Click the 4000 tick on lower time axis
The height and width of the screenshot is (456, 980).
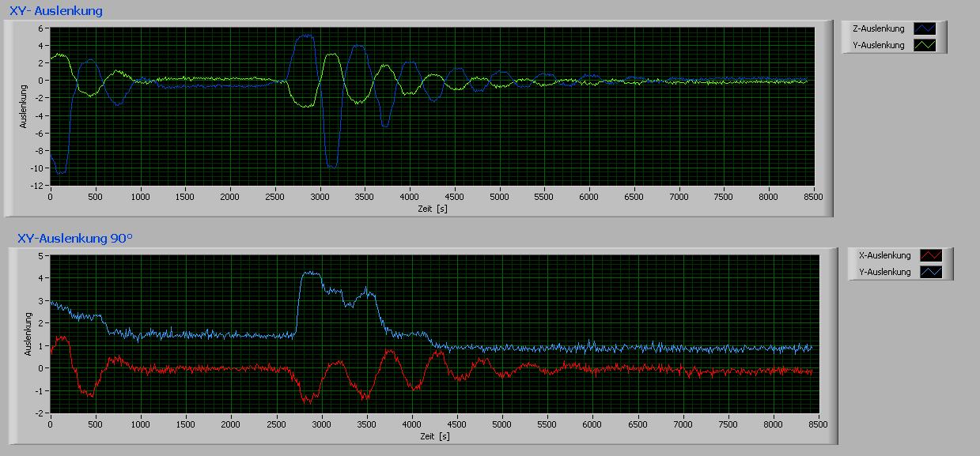point(411,424)
